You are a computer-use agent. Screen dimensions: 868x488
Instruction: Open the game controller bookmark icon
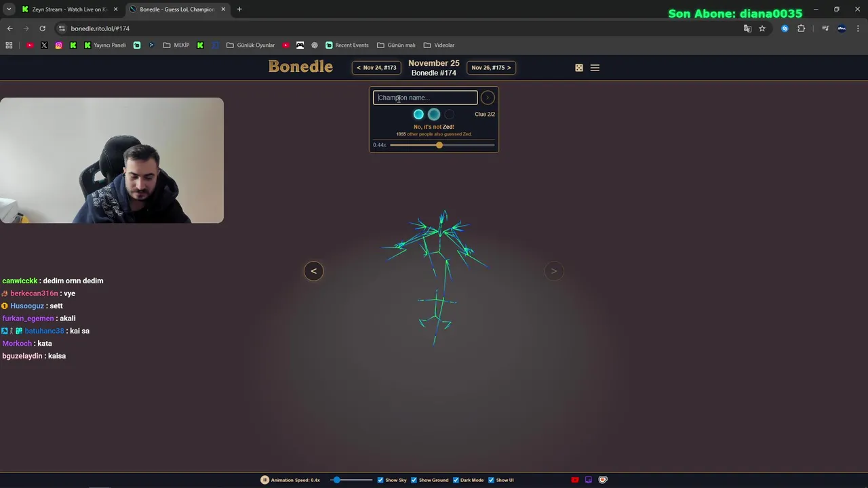click(300, 45)
